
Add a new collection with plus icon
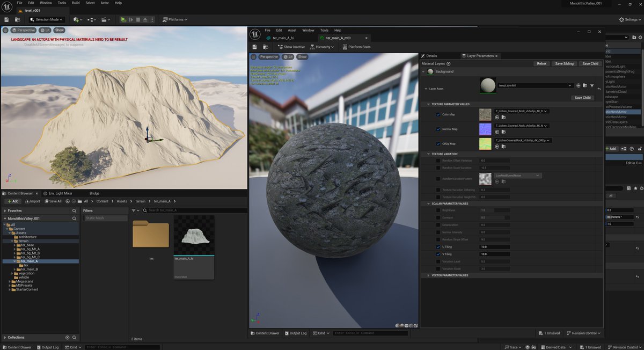tap(67, 337)
